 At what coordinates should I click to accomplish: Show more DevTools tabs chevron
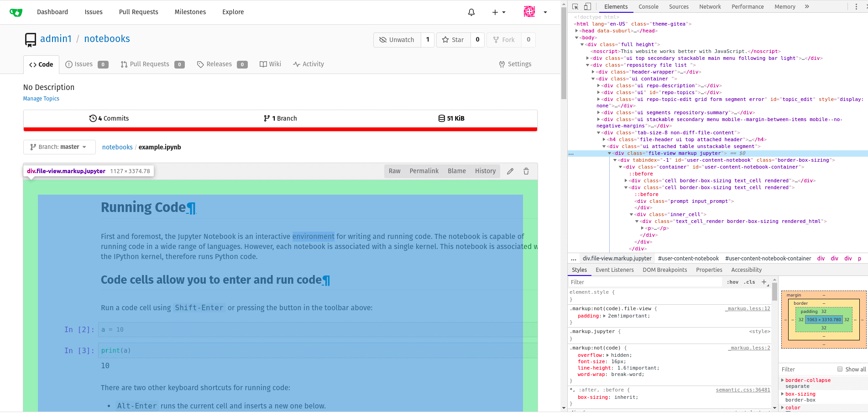click(x=807, y=6)
